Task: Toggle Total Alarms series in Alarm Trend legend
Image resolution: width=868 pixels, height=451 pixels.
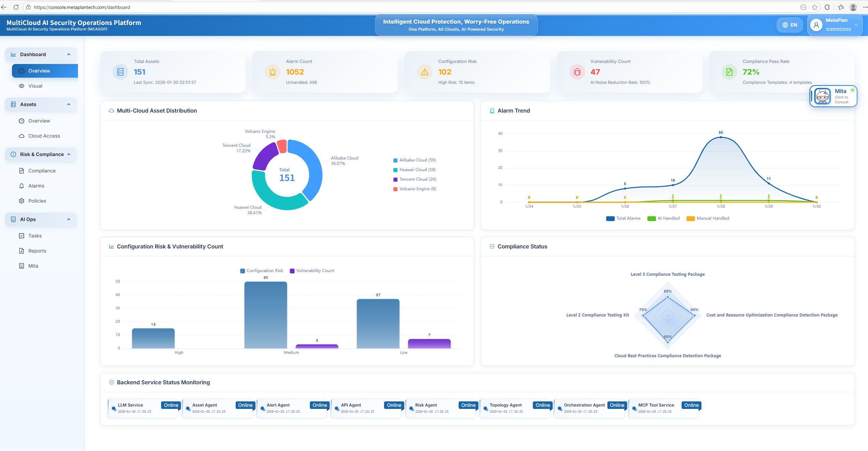Action: coord(623,218)
